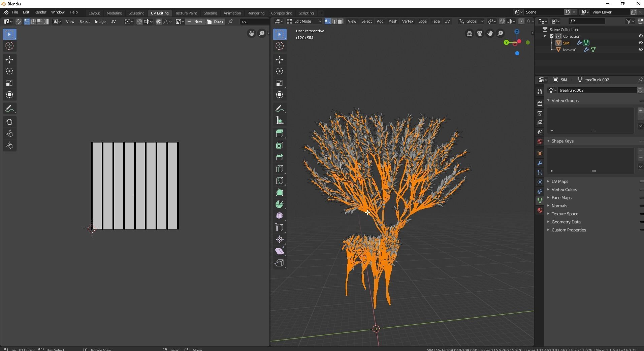
Task: Expand the Vertex Colors panel
Action: tap(564, 190)
